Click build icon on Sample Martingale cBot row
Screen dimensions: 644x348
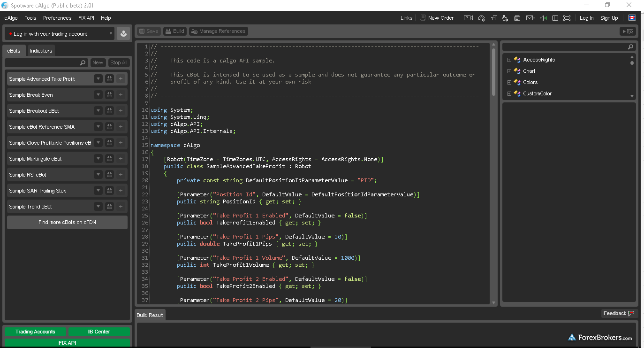click(x=109, y=159)
